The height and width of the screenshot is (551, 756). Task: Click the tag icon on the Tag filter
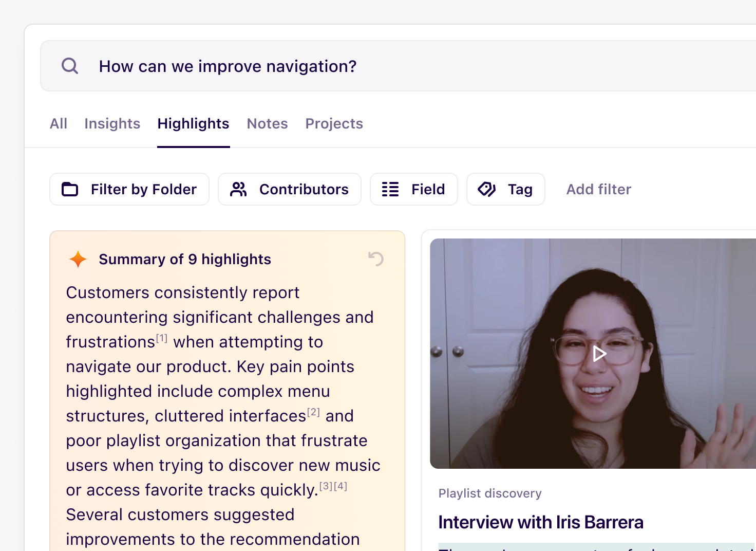click(486, 189)
